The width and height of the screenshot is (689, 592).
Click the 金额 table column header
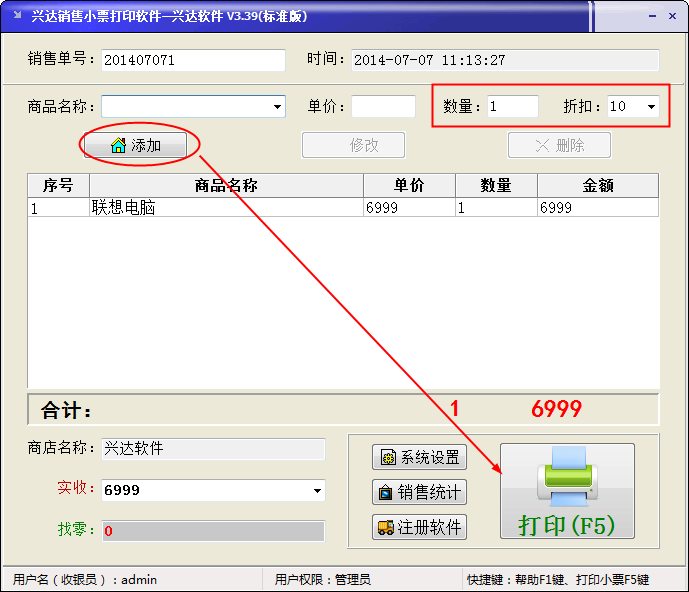(x=598, y=185)
